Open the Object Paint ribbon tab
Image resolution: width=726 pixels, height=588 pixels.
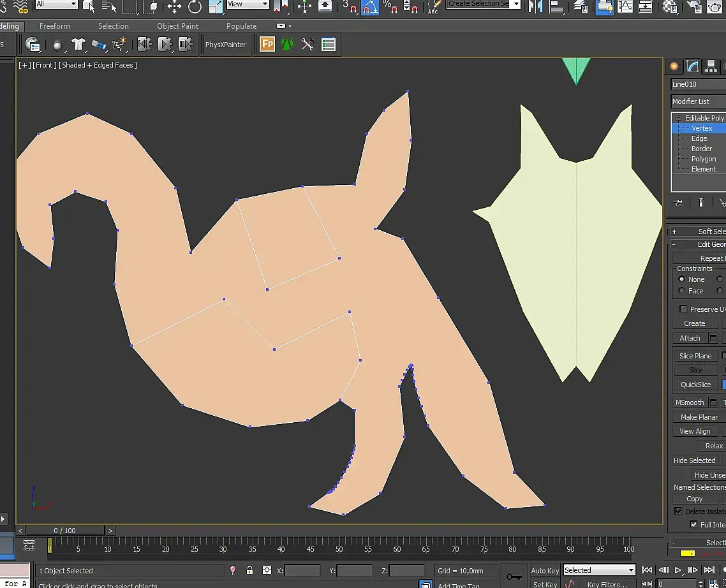pyautogui.click(x=177, y=26)
